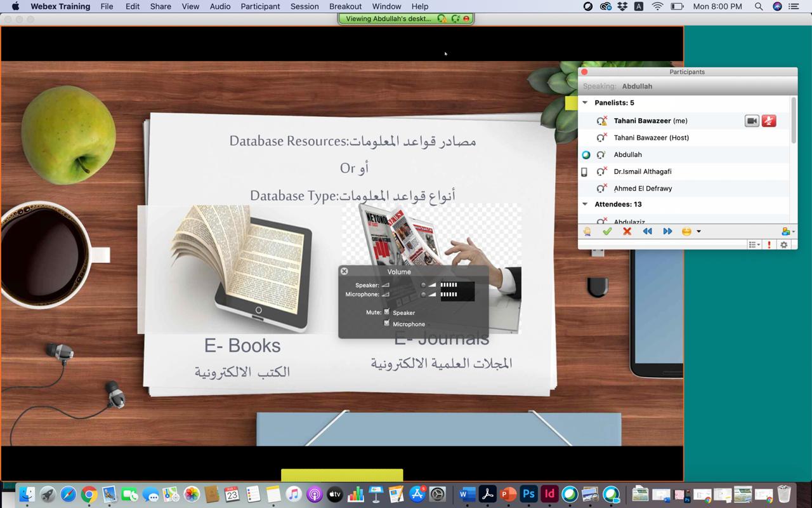Click the red muted microphone button
812x508 pixels.
tap(769, 121)
